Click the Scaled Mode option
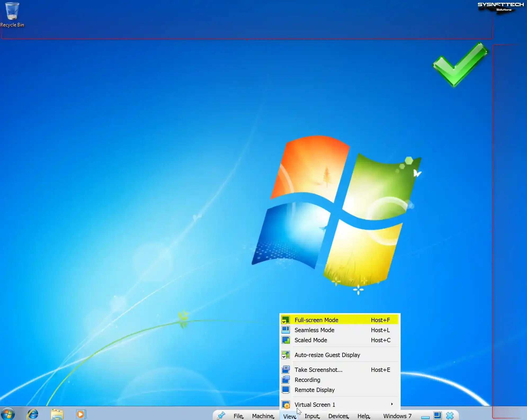The width and height of the screenshot is (527, 420). pos(311,340)
